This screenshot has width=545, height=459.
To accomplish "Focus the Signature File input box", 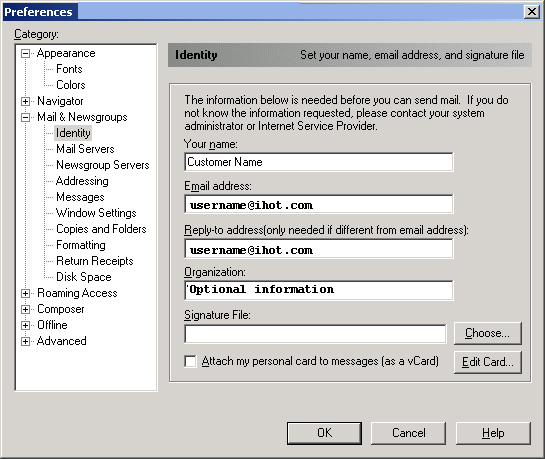I will 315,334.
